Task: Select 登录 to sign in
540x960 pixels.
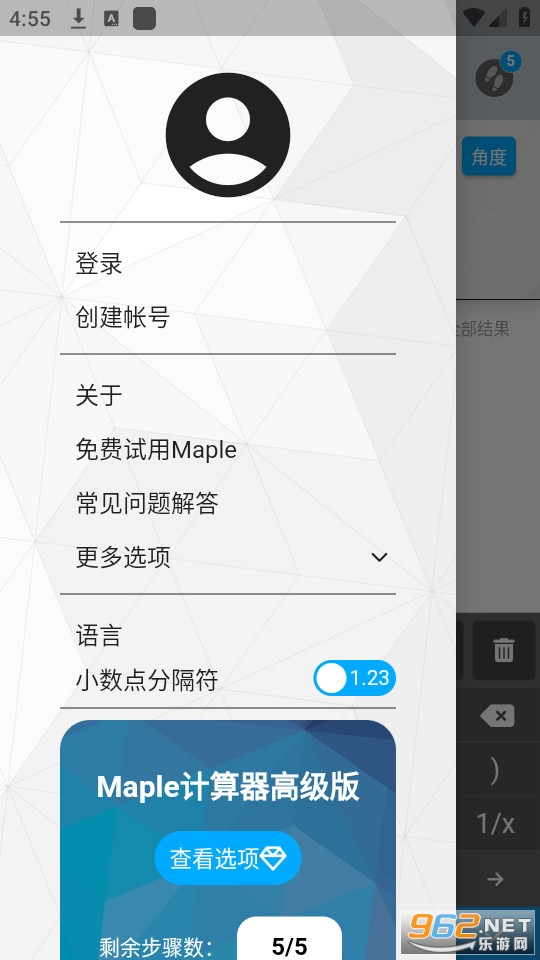Action: coord(99,263)
